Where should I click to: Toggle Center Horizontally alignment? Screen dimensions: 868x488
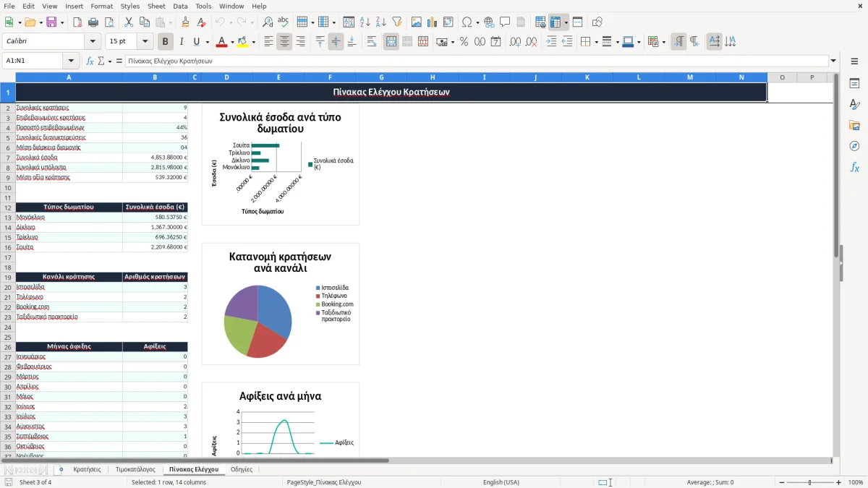click(x=284, y=42)
